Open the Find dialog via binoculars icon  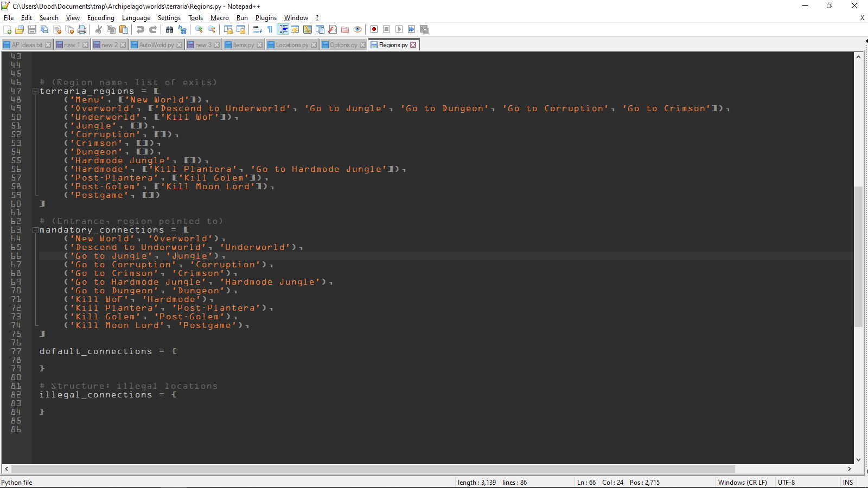[x=169, y=30]
